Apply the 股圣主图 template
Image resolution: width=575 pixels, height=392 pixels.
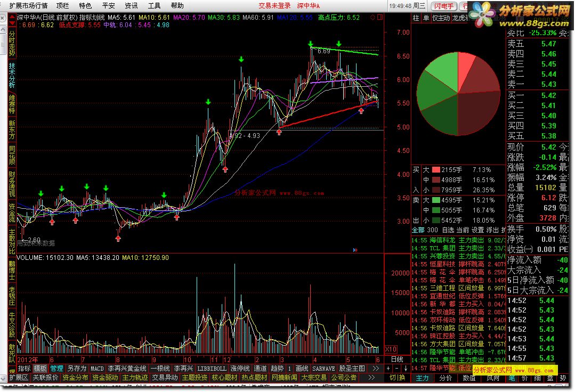[x=352, y=368]
